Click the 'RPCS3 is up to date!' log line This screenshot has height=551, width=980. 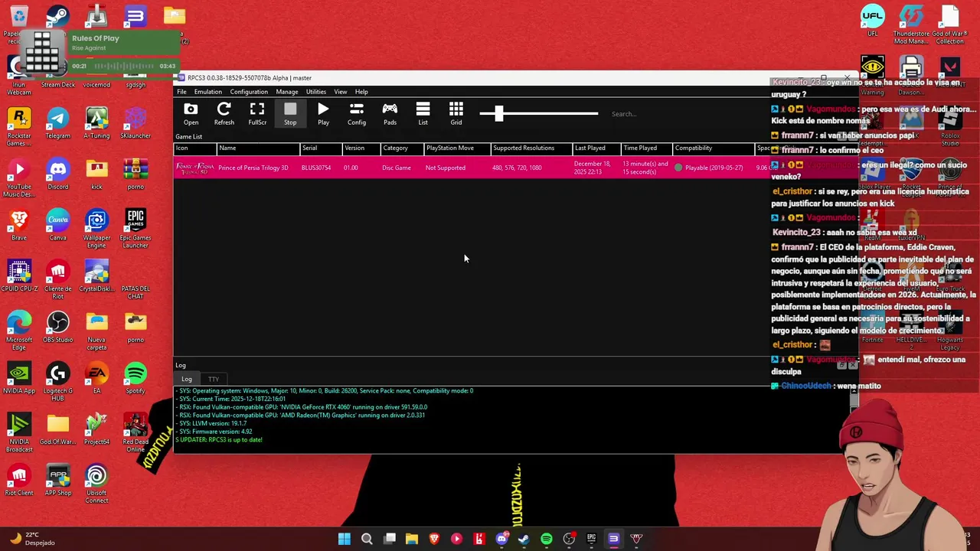click(x=219, y=440)
